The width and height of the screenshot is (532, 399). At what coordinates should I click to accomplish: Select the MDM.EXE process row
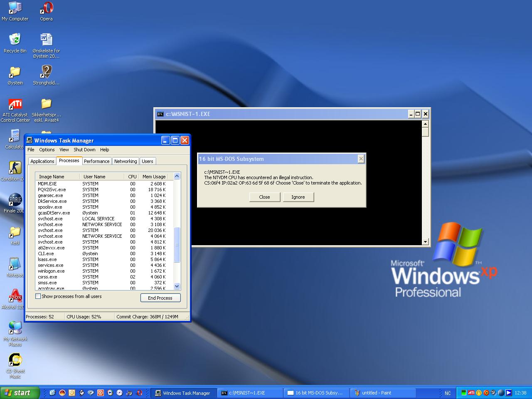point(102,184)
